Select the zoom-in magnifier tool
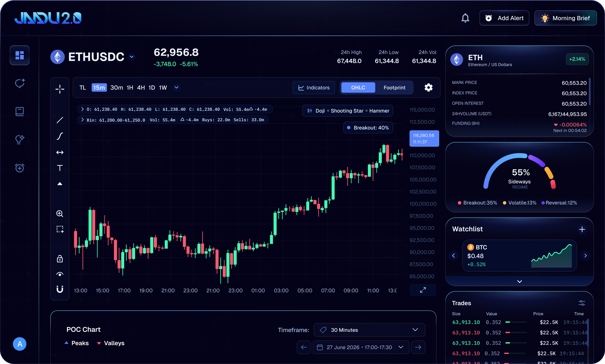The image size is (605, 364). pyautogui.click(x=60, y=214)
